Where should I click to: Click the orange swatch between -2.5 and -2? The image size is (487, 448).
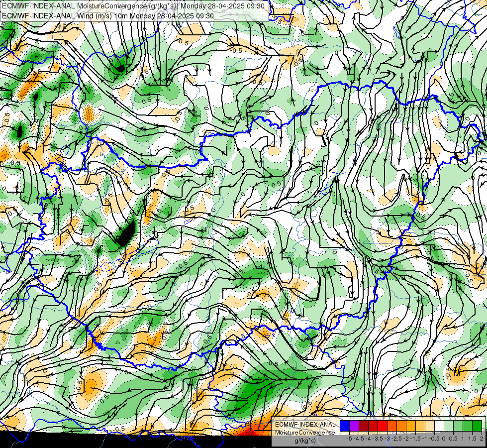click(401, 426)
